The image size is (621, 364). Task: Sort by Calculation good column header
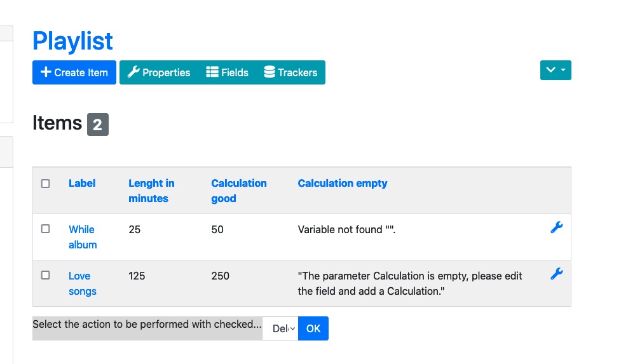pos(239,191)
